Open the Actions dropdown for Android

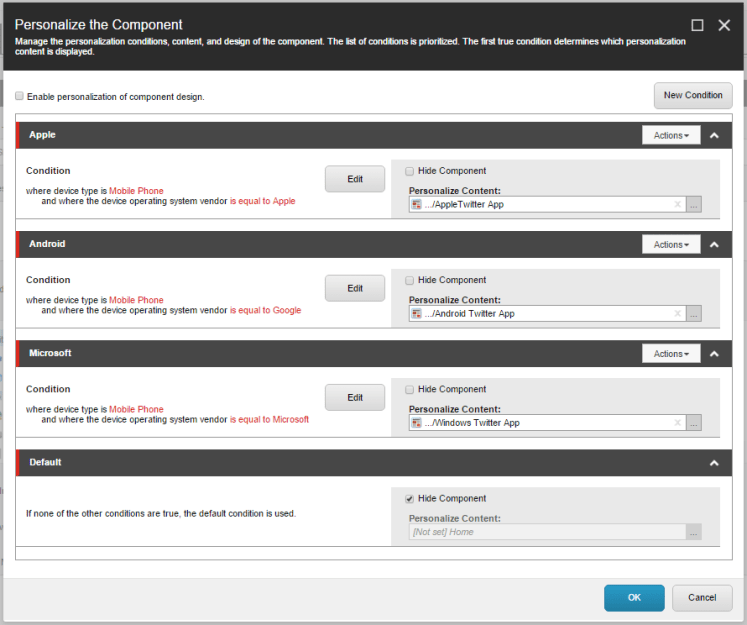coord(671,244)
